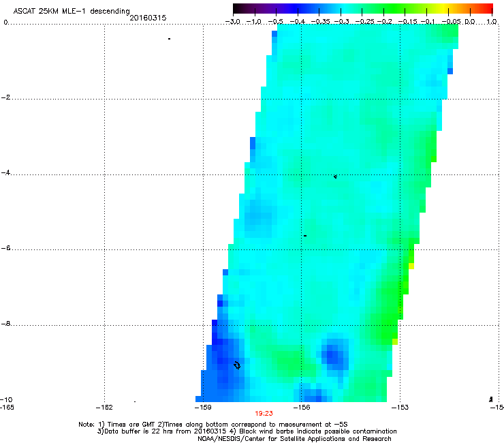Click the latitude axis label -2
504x443 pixels.
pyautogui.click(x=5, y=97)
